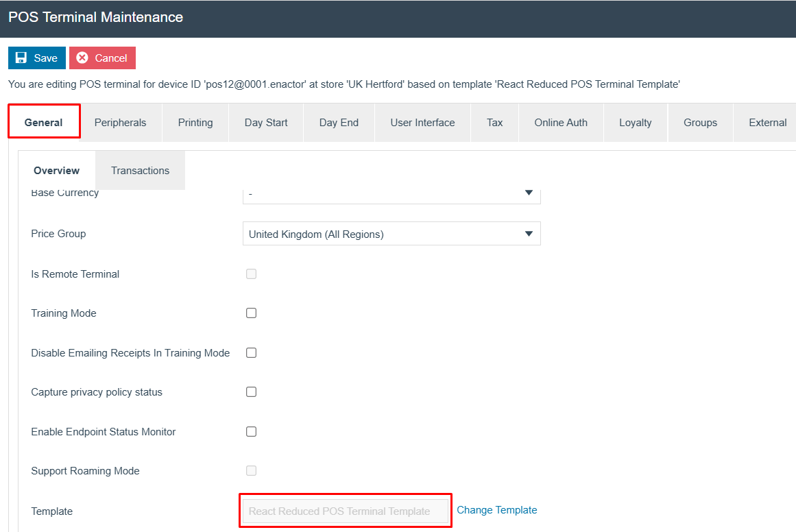
Task: Click the Cancel red X icon
Action: [82, 58]
